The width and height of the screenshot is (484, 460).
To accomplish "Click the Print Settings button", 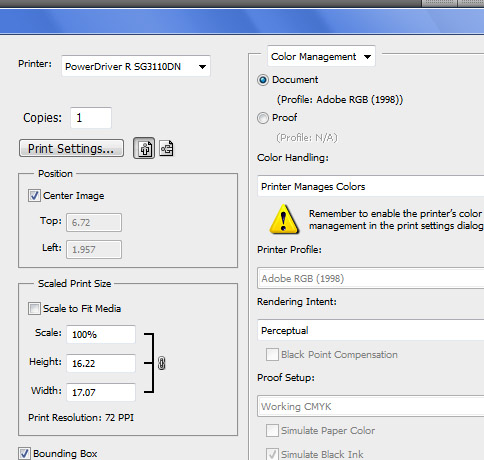I will coord(71,148).
